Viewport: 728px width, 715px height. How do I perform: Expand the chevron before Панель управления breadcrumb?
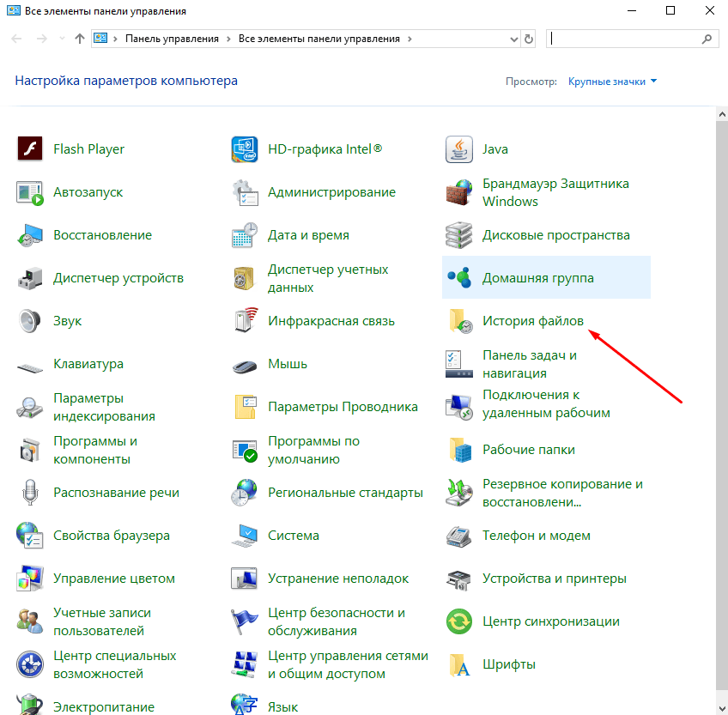(x=115, y=39)
